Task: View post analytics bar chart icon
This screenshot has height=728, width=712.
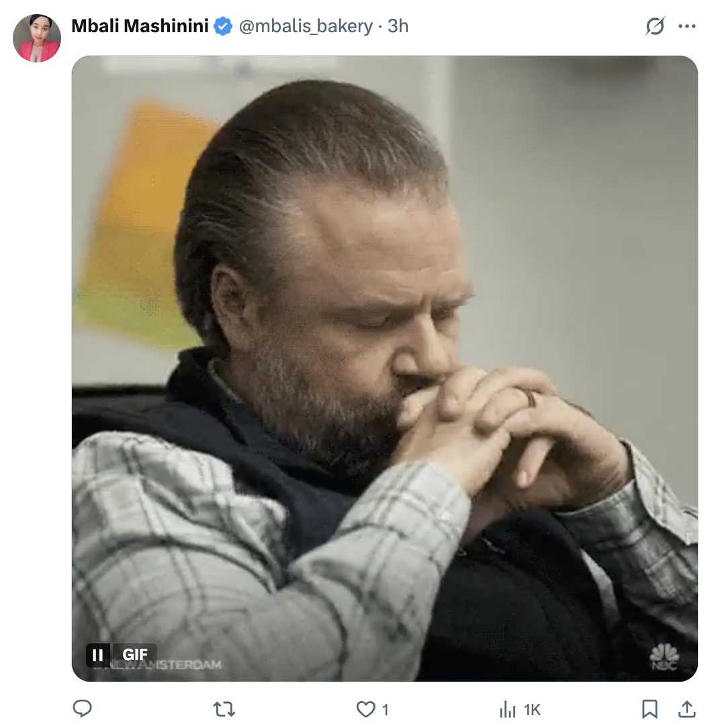Action: (508, 709)
